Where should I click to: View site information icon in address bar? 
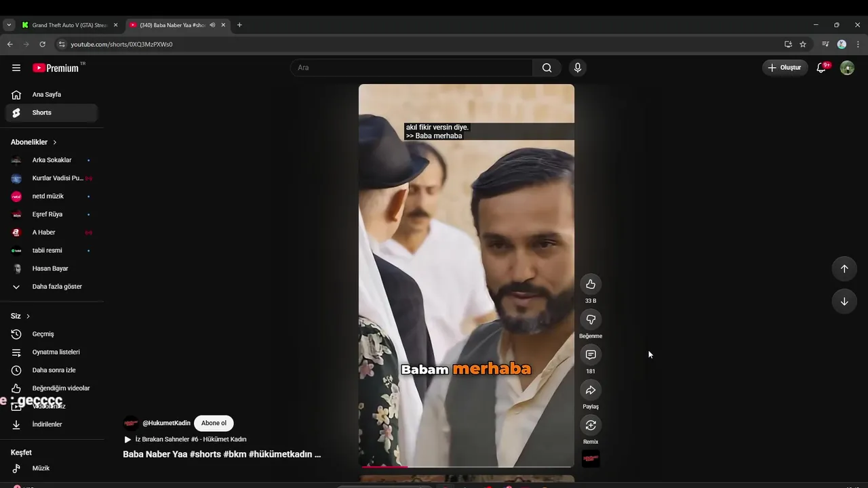(62, 44)
